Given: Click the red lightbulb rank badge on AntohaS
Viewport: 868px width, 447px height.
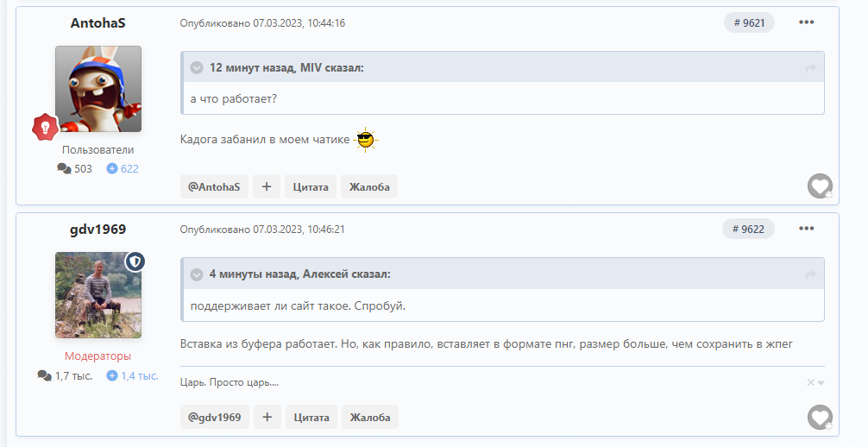Looking at the screenshot, I should point(46,127).
